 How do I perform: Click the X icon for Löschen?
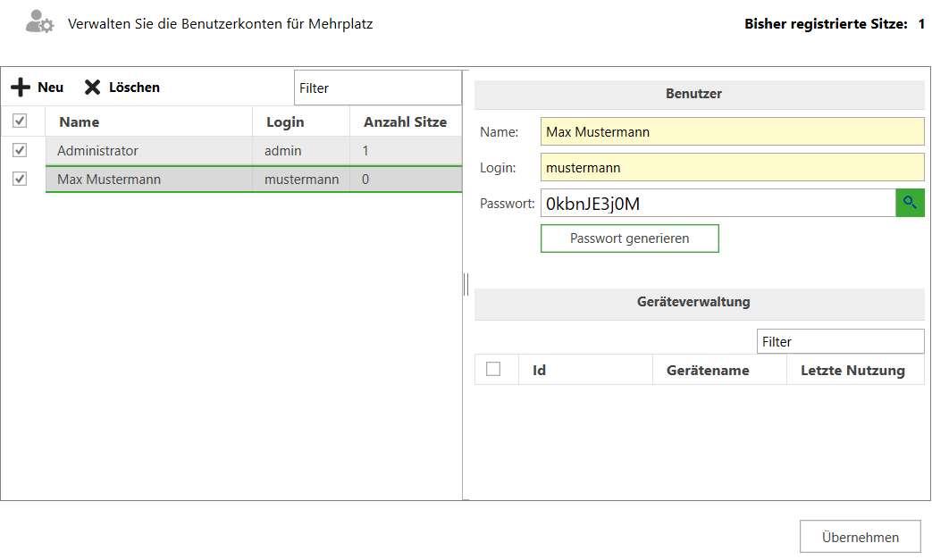pos(93,88)
